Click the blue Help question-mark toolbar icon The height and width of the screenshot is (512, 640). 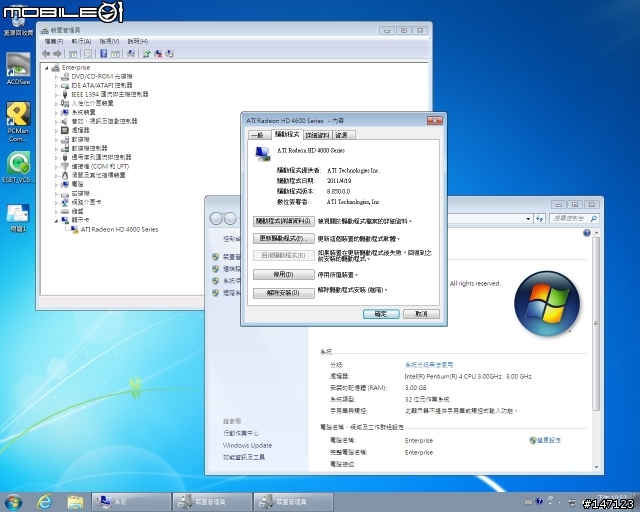pyautogui.click(x=104, y=53)
